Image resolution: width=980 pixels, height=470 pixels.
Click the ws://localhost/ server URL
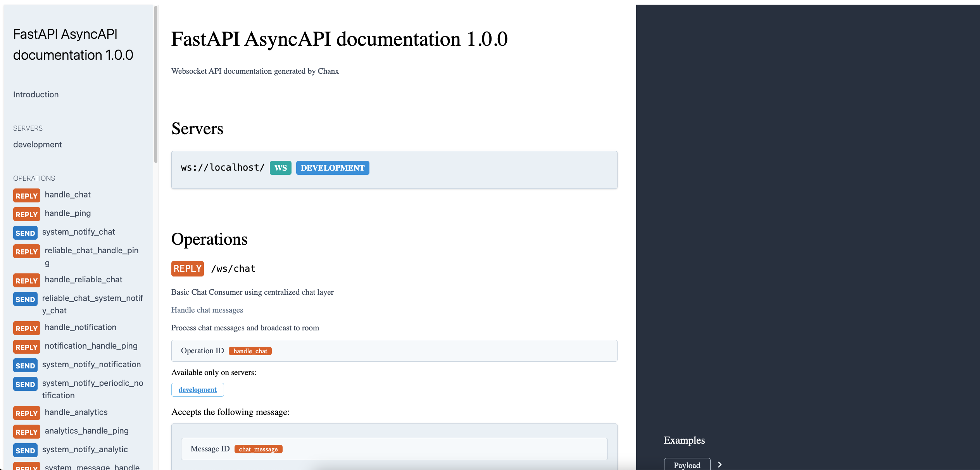coord(223,168)
